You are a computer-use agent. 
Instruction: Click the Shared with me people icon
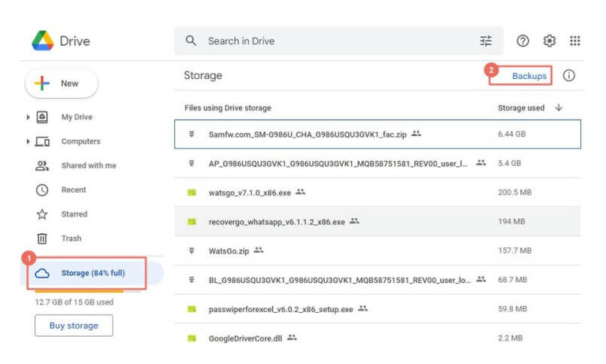coord(42,165)
